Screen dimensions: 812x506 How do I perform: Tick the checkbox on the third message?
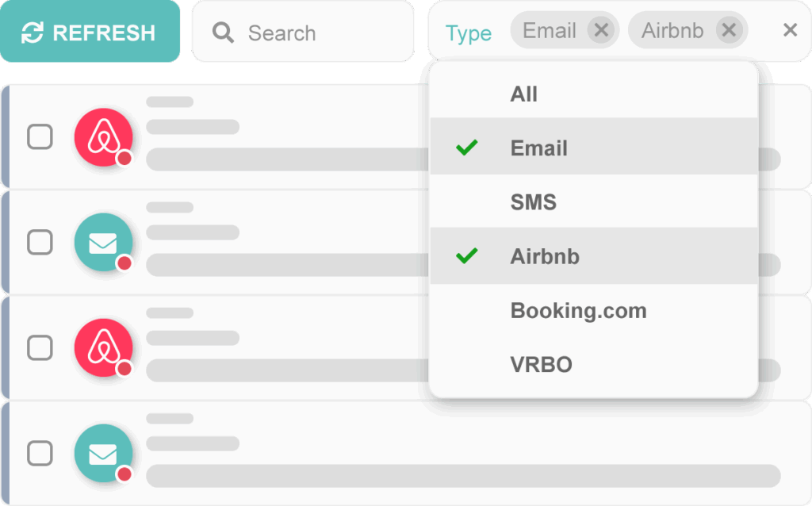tap(40, 347)
